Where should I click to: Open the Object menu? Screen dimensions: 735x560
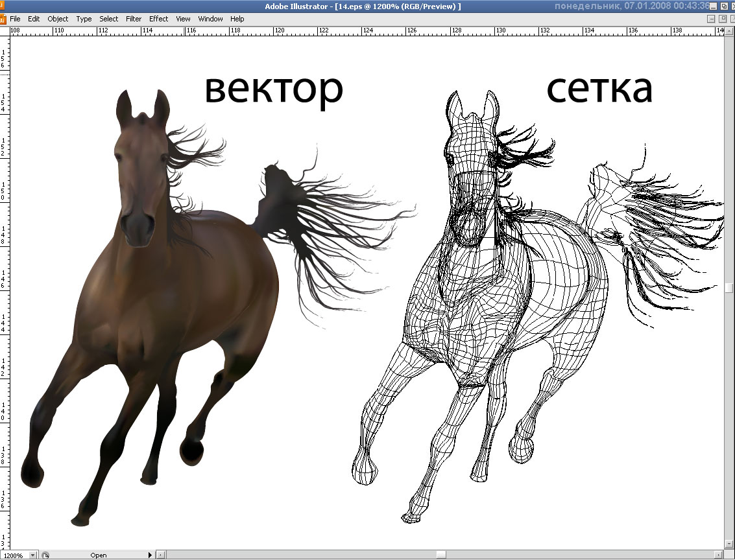tap(58, 19)
